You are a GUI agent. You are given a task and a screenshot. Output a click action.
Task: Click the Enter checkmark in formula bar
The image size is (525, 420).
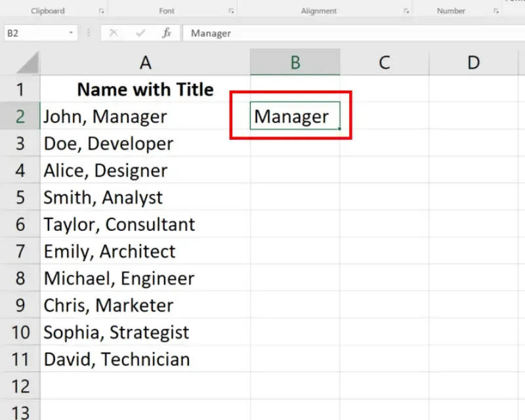click(x=140, y=33)
